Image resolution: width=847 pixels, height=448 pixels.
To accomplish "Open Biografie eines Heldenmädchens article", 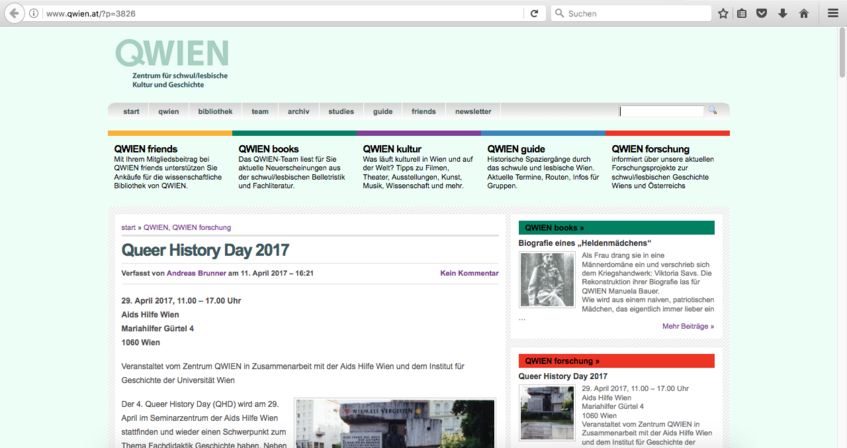I will point(584,243).
